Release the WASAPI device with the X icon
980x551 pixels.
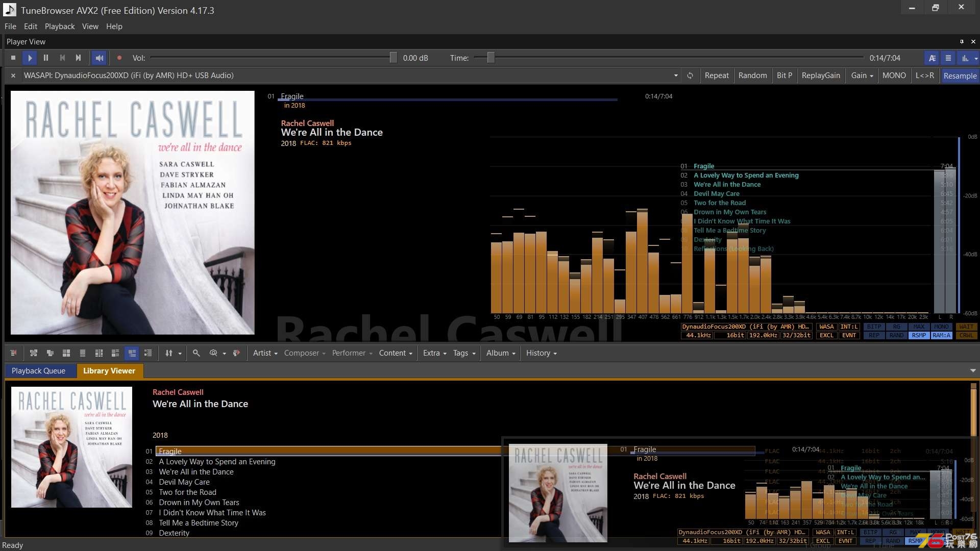pyautogui.click(x=13, y=76)
